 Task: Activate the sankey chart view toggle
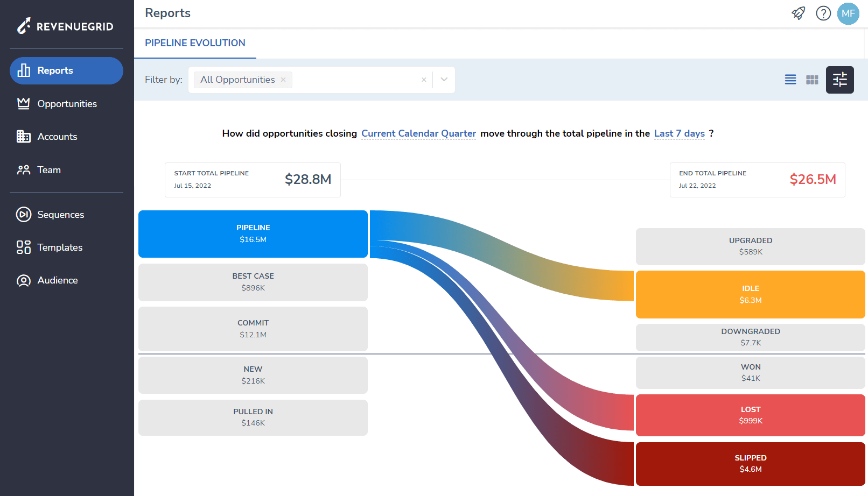(839, 79)
